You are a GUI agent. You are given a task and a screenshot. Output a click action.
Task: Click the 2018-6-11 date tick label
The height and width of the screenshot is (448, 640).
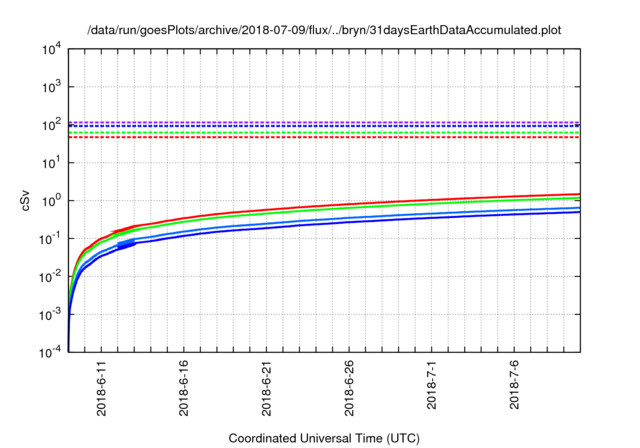point(101,388)
